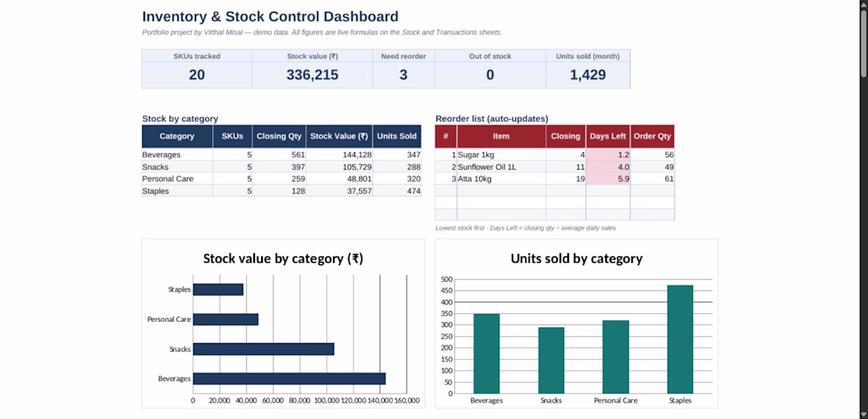Click the Staples bar in stock value chart
Screen dimensions: 868x419
click(218, 290)
